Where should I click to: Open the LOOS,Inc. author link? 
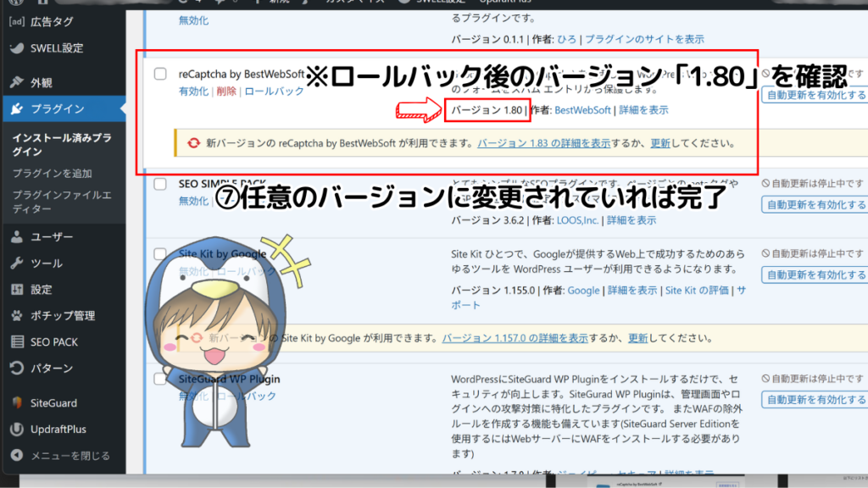point(577,220)
